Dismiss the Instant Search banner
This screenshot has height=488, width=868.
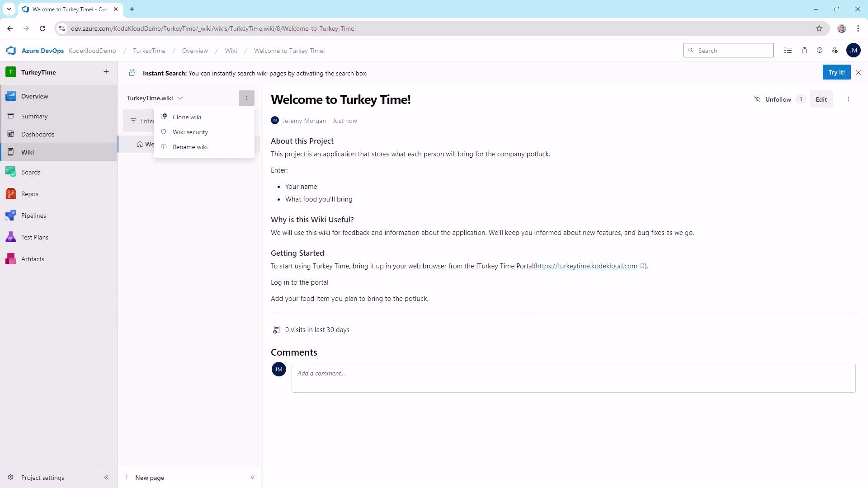(859, 72)
